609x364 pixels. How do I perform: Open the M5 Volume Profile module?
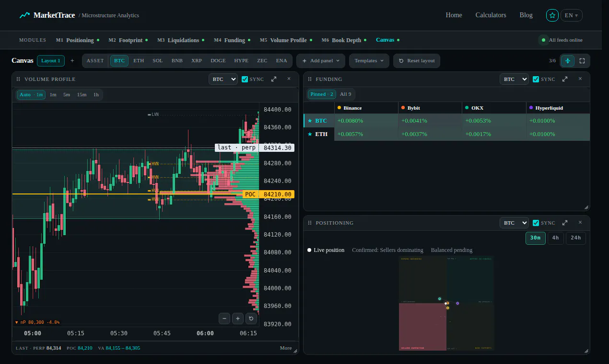click(x=286, y=40)
